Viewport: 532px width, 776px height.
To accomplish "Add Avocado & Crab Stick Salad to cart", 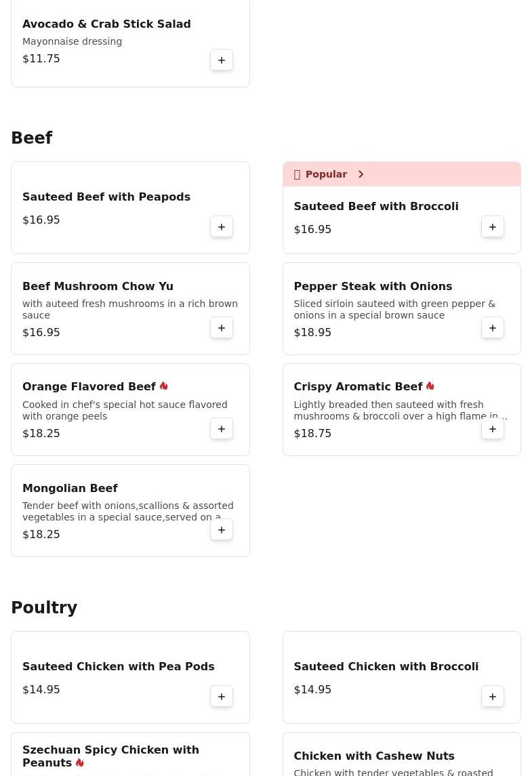I will pyautogui.click(x=222, y=60).
